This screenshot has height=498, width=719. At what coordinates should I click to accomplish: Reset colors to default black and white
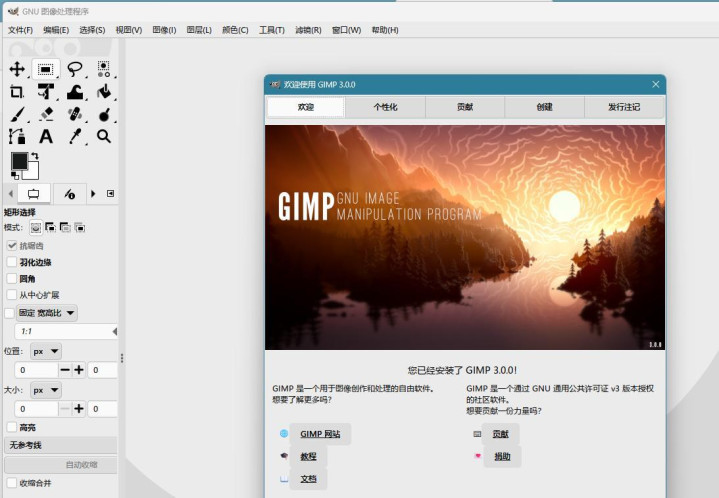coord(15,175)
